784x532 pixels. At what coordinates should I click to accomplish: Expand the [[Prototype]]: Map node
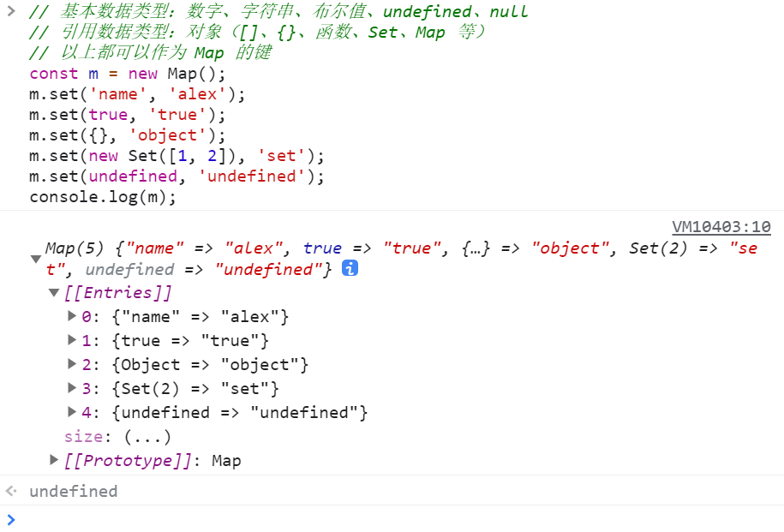click(54, 460)
